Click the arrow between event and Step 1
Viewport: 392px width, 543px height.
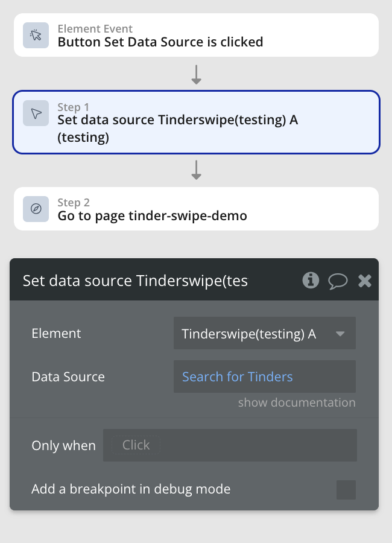click(x=196, y=74)
